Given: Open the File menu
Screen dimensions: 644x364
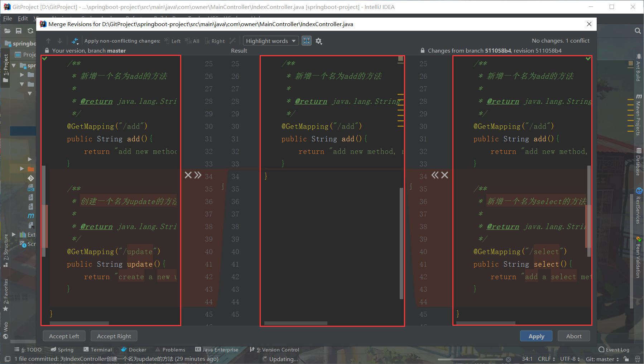Looking at the screenshot, I should coord(7,18).
